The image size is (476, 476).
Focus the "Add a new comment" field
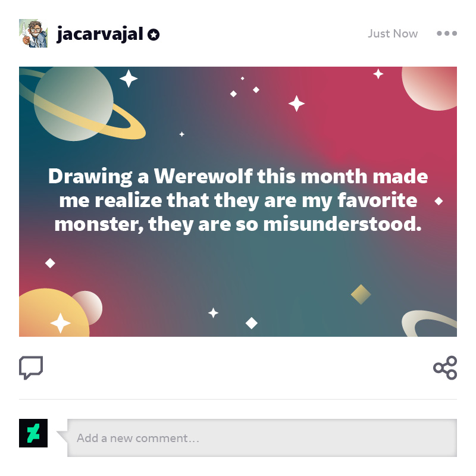262,438
